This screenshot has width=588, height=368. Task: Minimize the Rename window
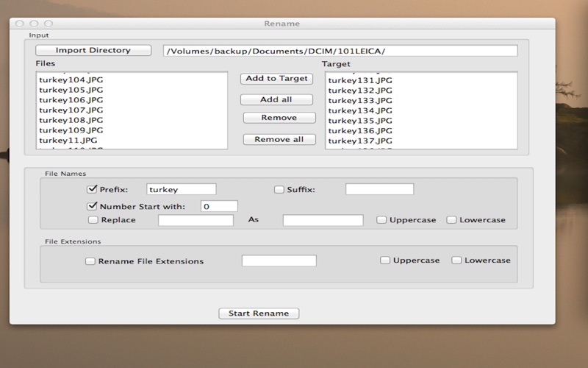coord(34,24)
